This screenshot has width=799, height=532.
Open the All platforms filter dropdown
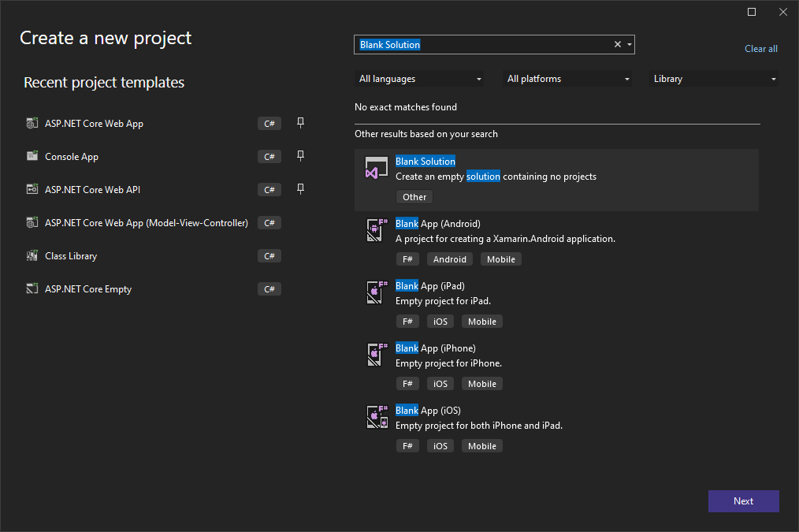point(567,79)
